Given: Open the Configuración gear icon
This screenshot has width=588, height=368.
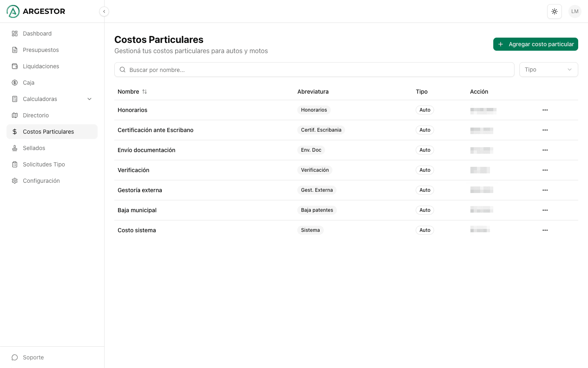Looking at the screenshot, I should [15, 181].
